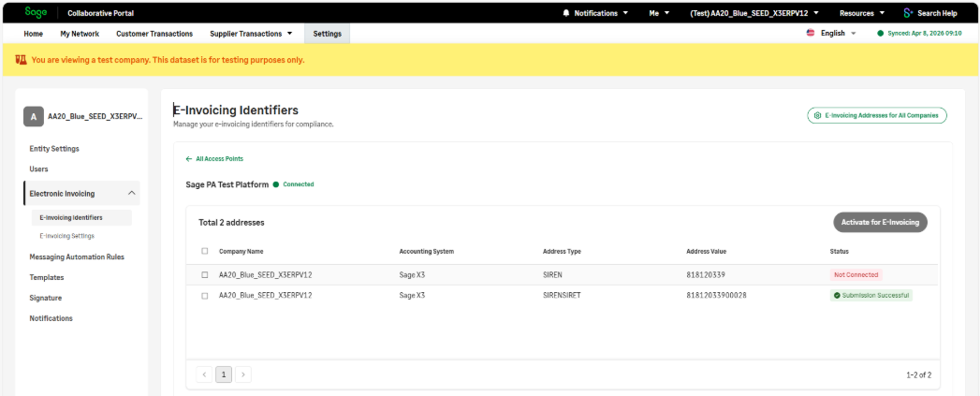Click the Status column header
This screenshot has height=396, width=980.
point(840,252)
